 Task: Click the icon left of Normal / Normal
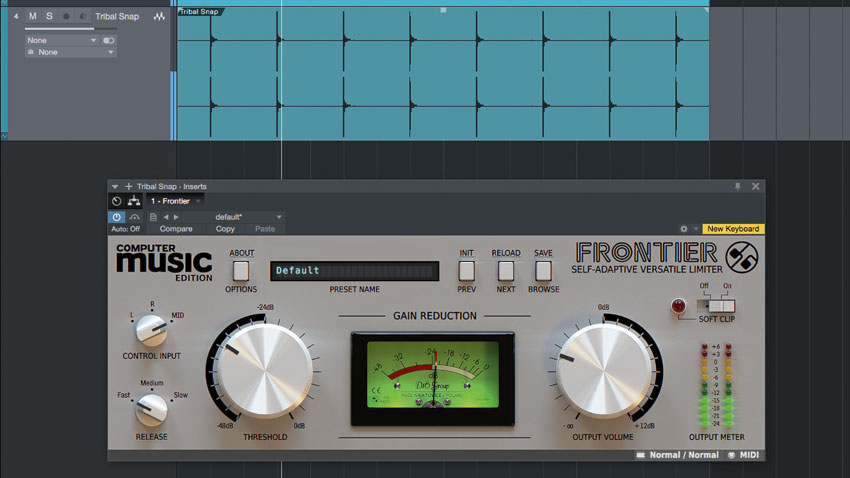click(641, 455)
